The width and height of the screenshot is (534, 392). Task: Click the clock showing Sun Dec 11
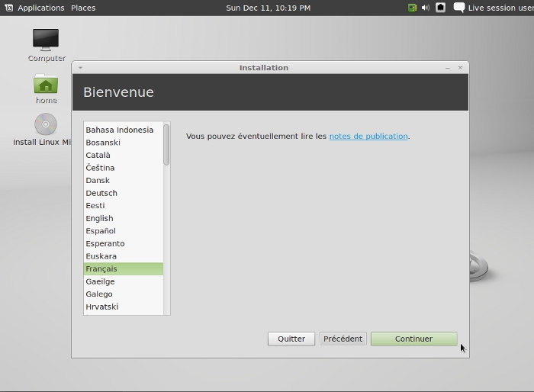tap(268, 8)
